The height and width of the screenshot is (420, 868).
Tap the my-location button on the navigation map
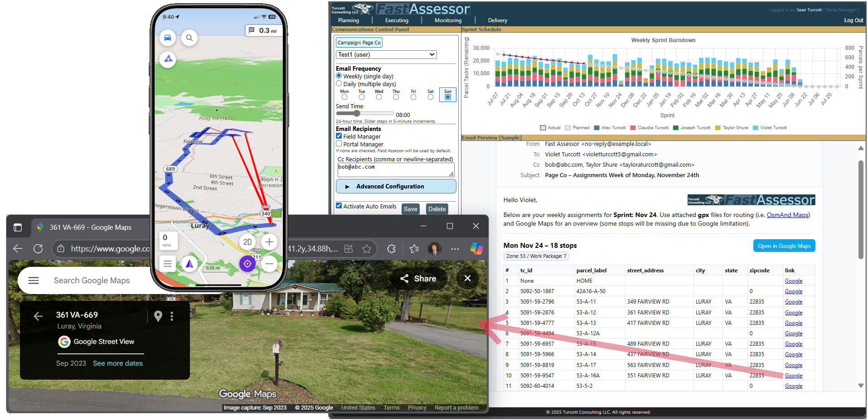[247, 263]
